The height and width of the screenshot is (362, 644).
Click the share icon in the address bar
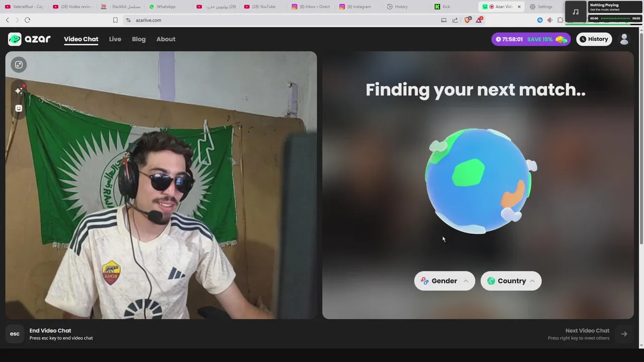pos(455,20)
